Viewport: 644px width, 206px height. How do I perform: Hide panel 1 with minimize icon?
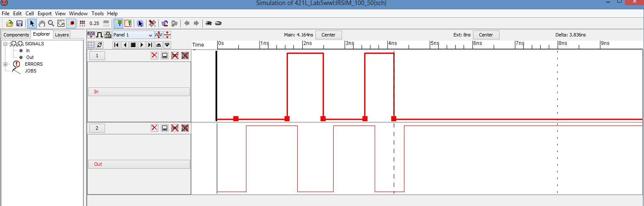pos(165,56)
